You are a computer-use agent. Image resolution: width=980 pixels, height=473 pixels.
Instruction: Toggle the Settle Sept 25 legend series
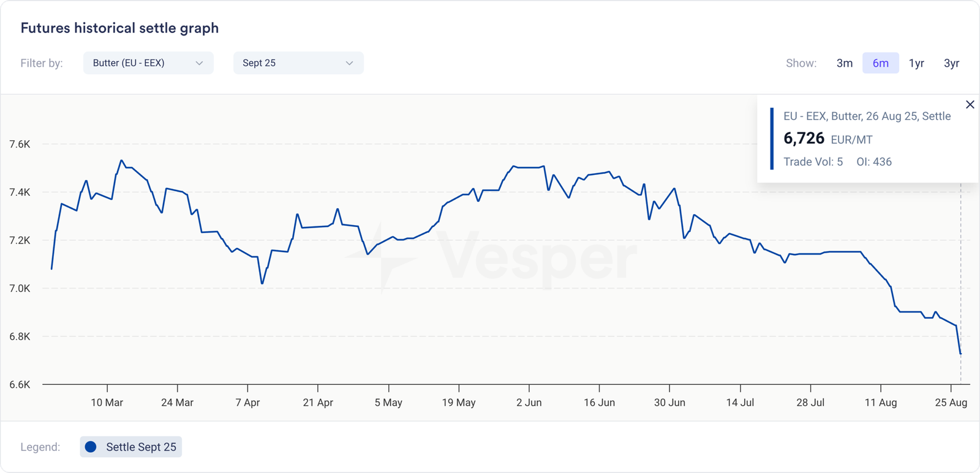(131, 447)
